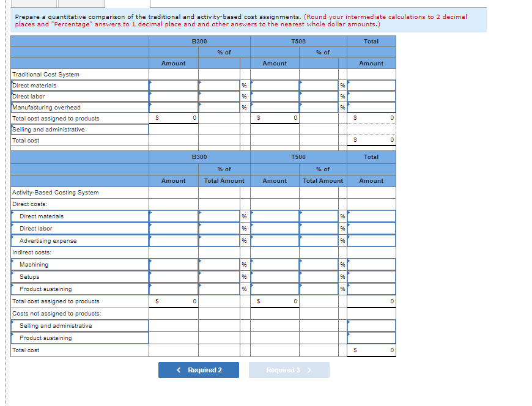The width and height of the screenshot is (532, 406).
Task: Select Advertising expense Total Amount field
Action: [372, 241]
